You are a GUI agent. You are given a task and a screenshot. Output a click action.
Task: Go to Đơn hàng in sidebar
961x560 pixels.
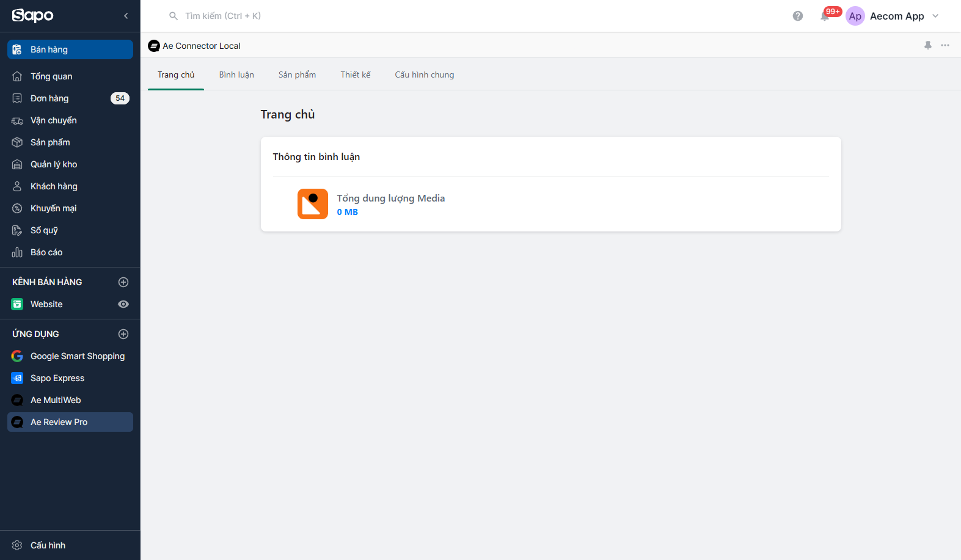click(x=49, y=98)
